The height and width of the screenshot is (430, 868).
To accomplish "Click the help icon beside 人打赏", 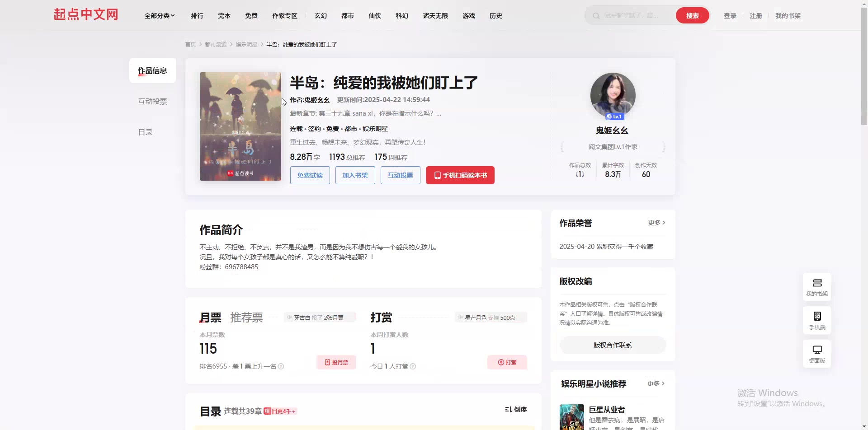I will point(413,366).
